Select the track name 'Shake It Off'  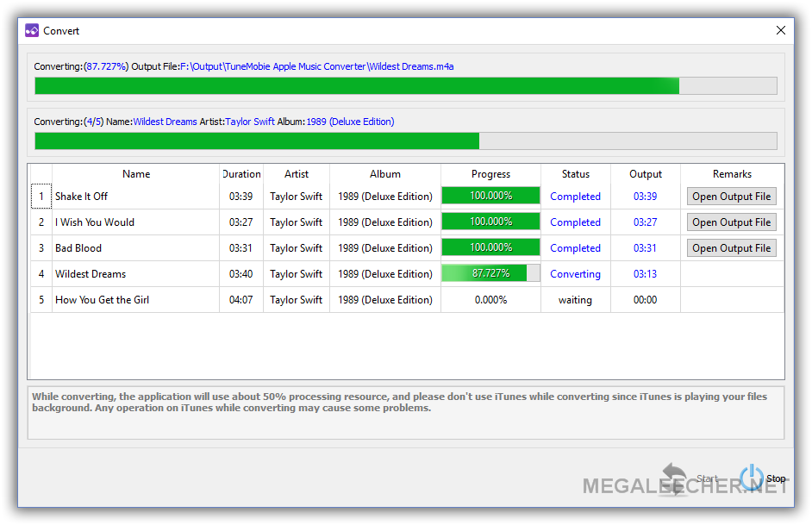81,197
